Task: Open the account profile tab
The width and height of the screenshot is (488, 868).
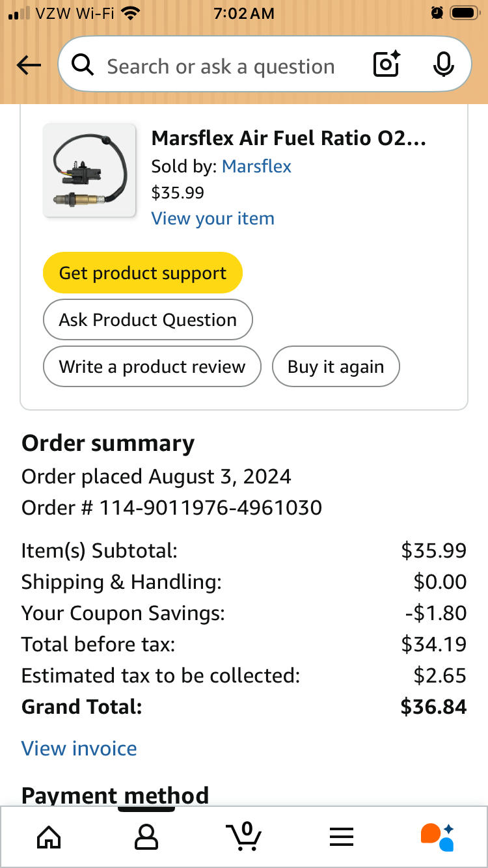Action: pos(146,837)
